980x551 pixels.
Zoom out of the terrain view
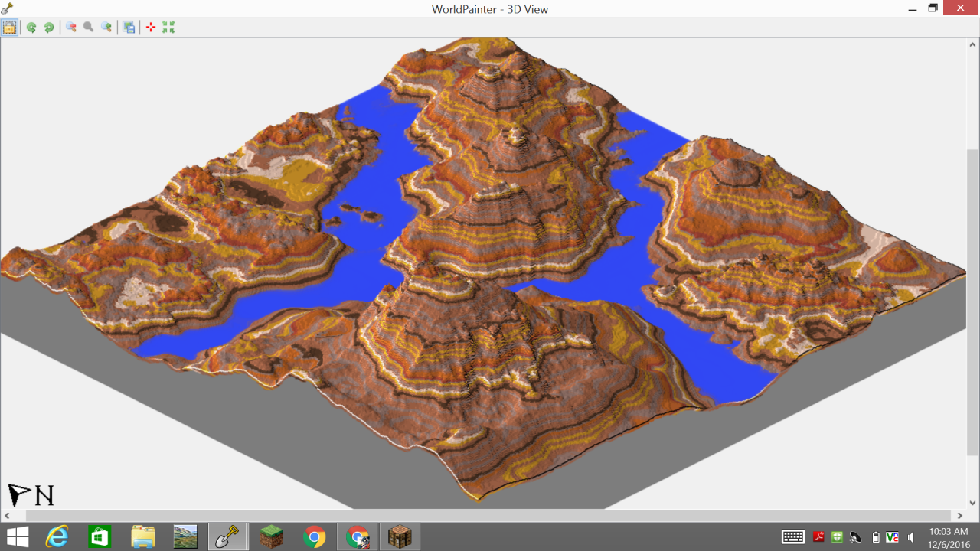[70, 28]
